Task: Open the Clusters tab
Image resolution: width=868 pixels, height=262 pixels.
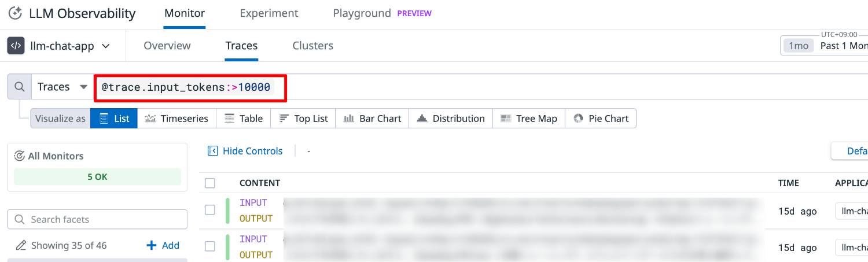Action: click(x=312, y=46)
